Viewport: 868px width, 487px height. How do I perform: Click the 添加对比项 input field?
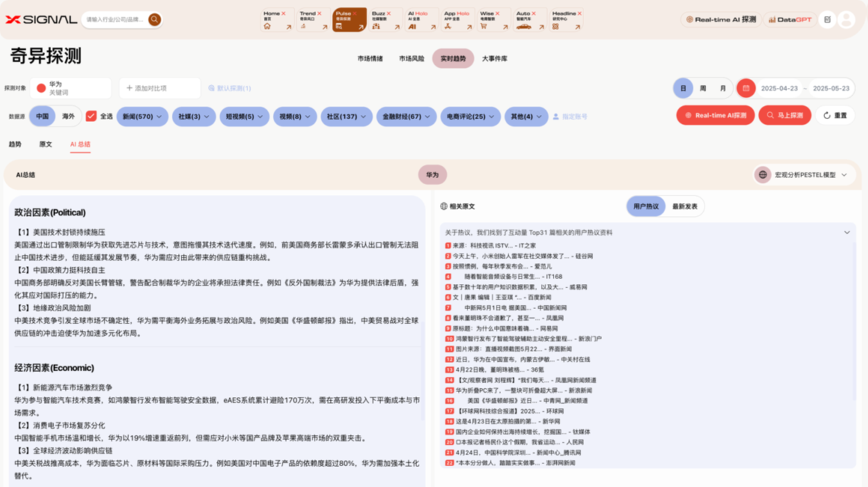point(160,89)
